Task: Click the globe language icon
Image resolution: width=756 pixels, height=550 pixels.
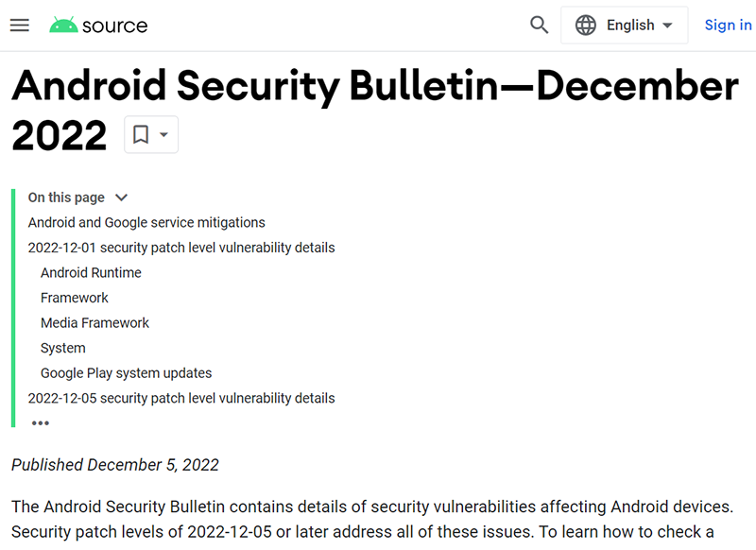Action: [x=586, y=26]
